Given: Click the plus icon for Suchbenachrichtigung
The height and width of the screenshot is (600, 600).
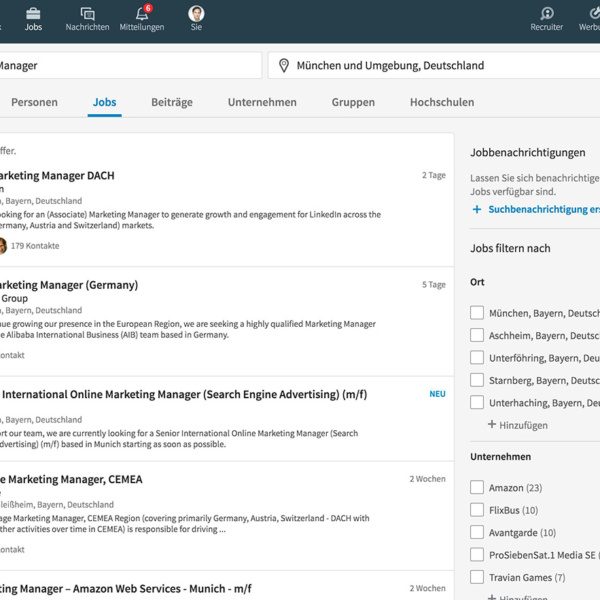Looking at the screenshot, I should (x=477, y=209).
